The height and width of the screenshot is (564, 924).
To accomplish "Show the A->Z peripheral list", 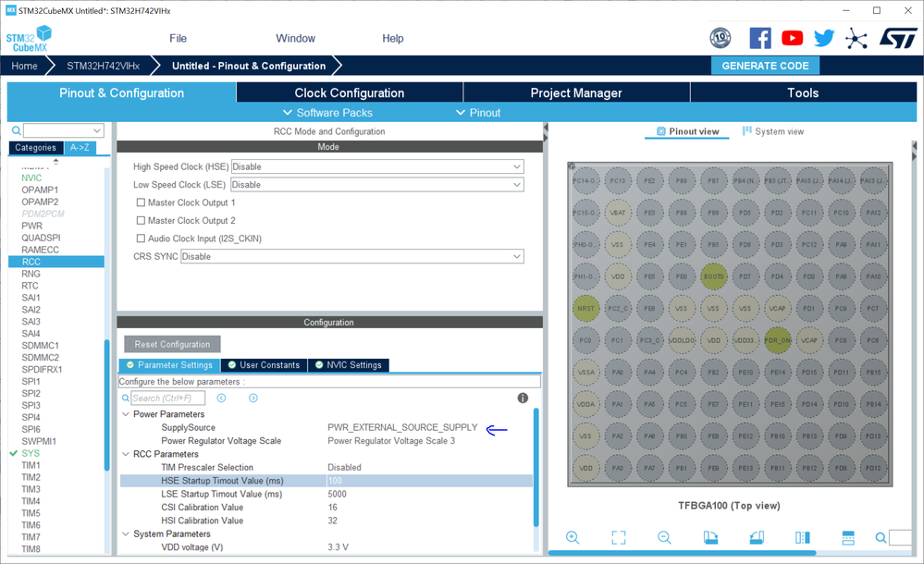I will pos(80,148).
